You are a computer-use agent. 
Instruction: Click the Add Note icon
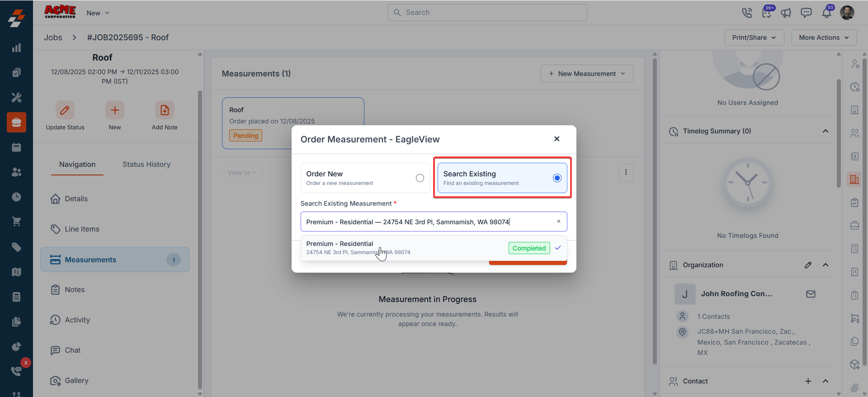tap(165, 110)
